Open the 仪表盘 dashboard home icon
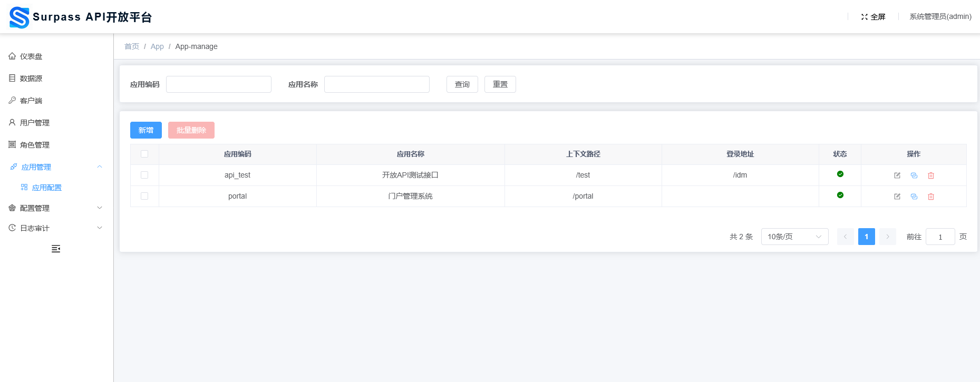The height and width of the screenshot is (382, 980). pos(12,56)
